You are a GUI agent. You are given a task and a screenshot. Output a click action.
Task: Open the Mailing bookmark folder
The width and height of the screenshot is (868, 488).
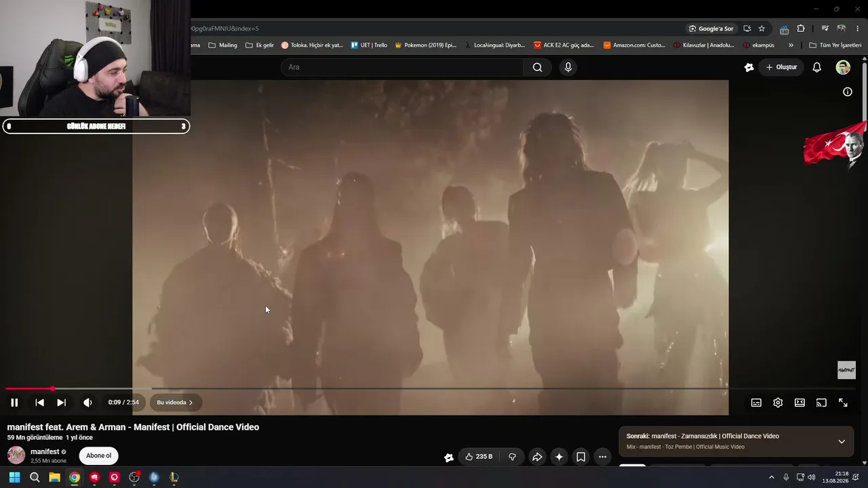pyautogui.click(x=223, y=45)
